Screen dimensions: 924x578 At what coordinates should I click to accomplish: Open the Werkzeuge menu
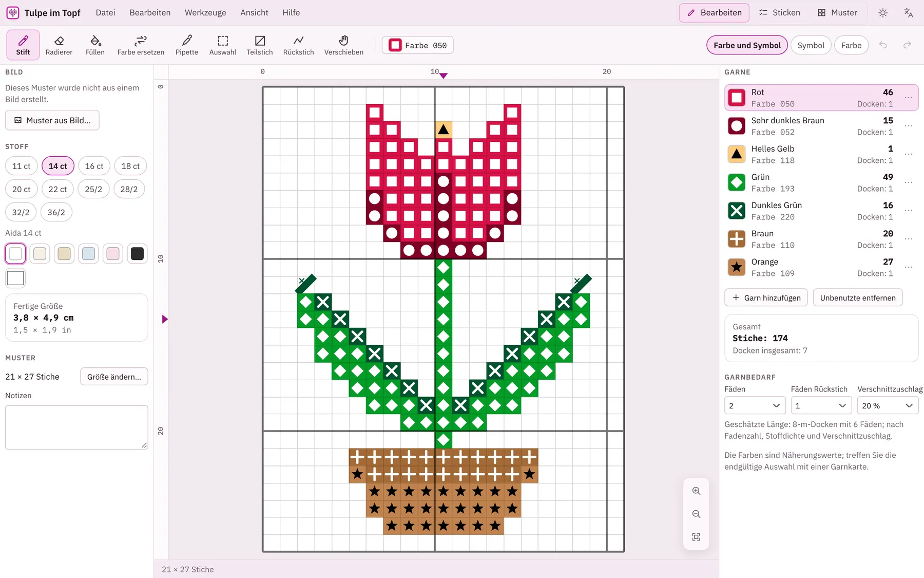[205, 13]
